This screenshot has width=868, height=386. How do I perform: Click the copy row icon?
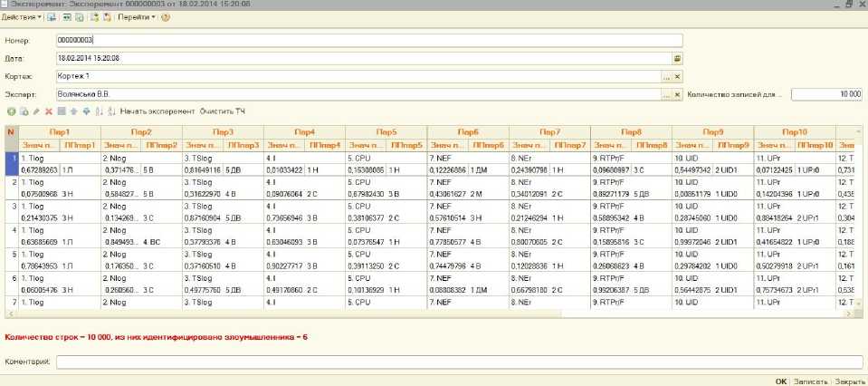pos(24,111)
